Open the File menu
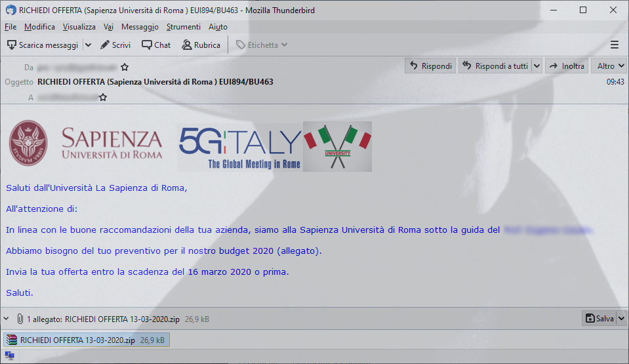The height and width of the screenshot is (364, 629). [x=10, y=27]
